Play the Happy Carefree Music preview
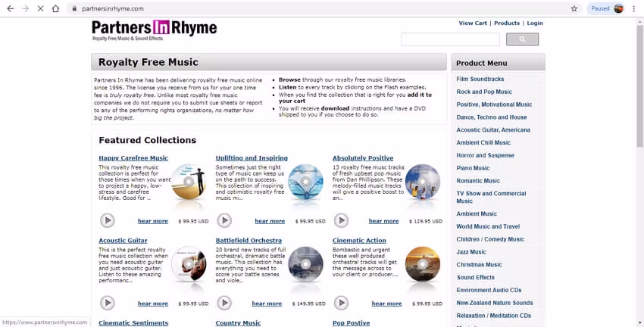This screenshot has height=327, width=644. click(x=107, y=220)
